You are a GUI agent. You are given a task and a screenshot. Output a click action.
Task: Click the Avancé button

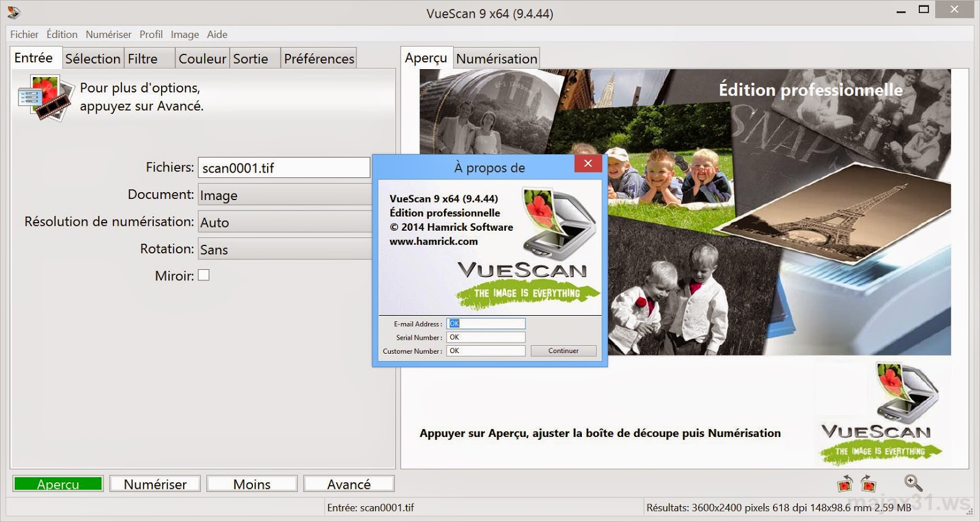click(349, 484)
